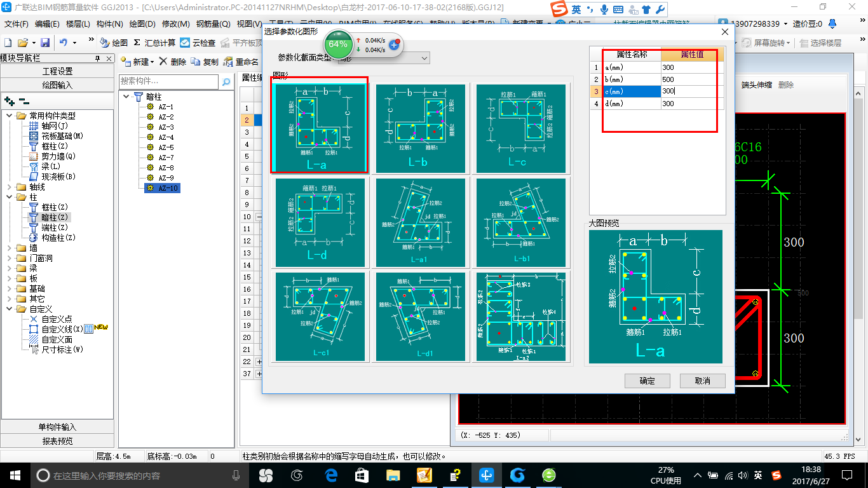
Task: Click the Open folder icon in toolbar
Action: [22, 43]
